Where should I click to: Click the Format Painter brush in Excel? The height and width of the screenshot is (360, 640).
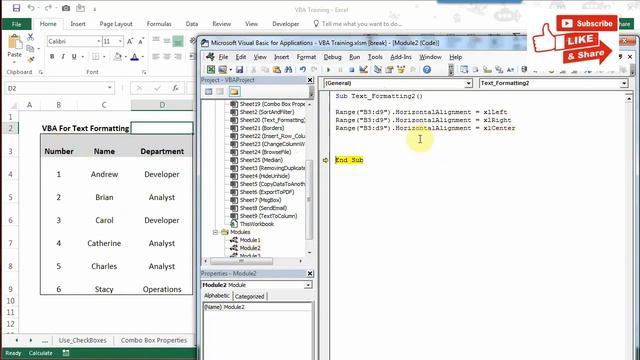(x=30, y=60)
